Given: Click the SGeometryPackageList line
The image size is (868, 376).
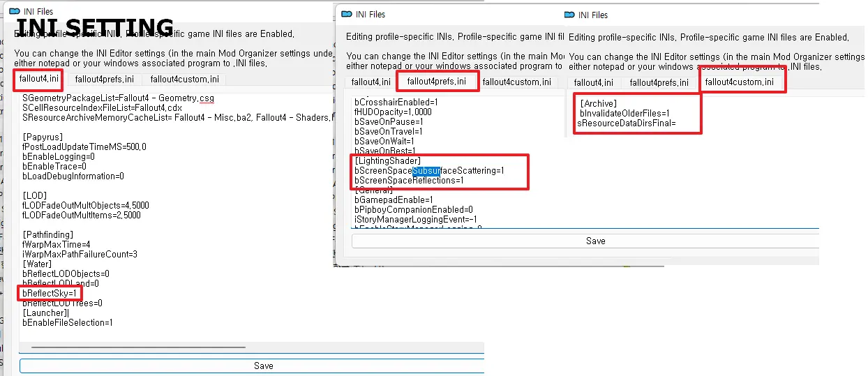Looking at the screenshot, I should pos(119,98).
